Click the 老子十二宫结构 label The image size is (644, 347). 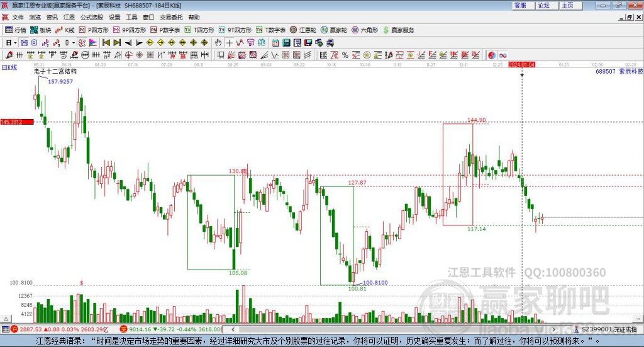(x=55, y=71)
